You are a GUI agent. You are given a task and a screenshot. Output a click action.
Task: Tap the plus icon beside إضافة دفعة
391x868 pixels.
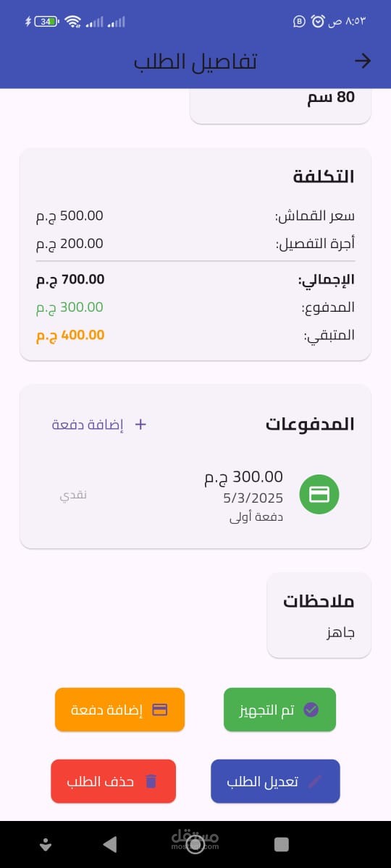click(x=140, y=425)
